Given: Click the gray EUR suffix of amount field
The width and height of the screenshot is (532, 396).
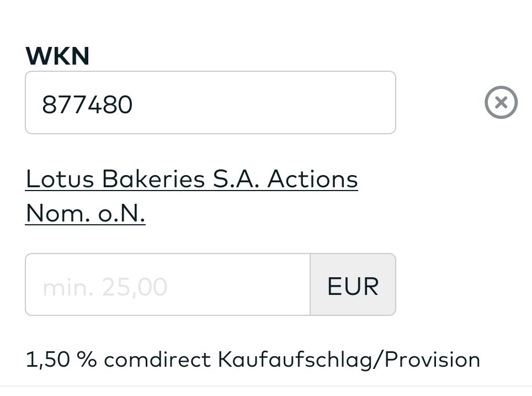Looking at the screenshot, I should tap(353, 285).
